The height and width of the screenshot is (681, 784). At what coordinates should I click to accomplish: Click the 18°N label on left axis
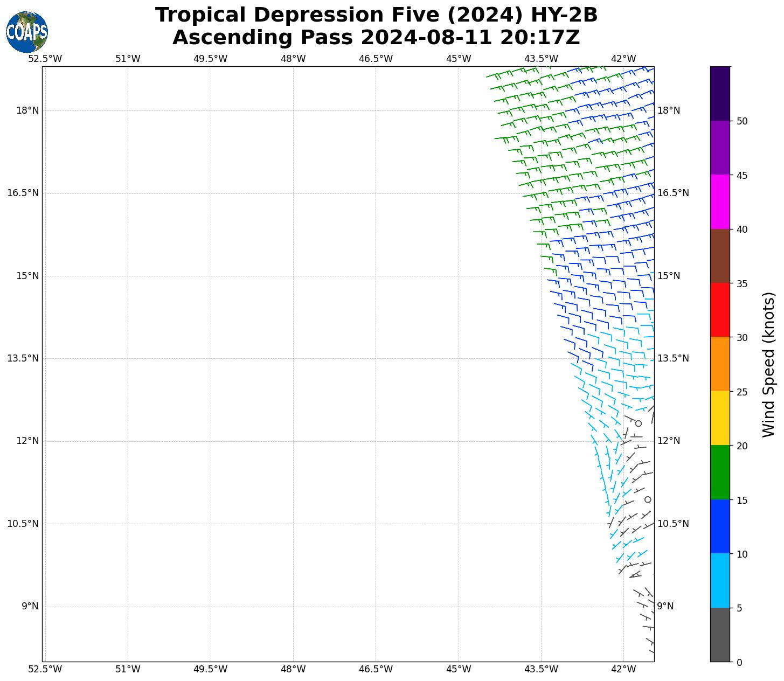tap(27, 110)
